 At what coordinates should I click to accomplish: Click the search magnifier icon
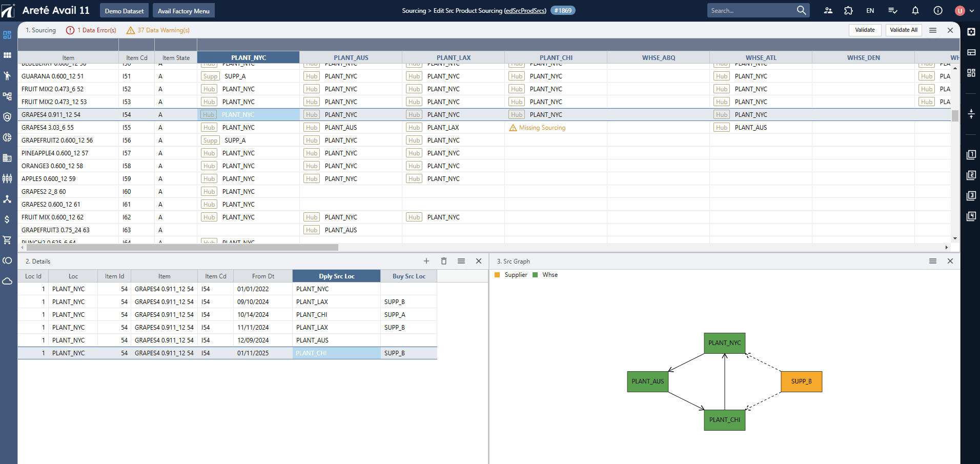pyautogui.click(x=801, y=10)
